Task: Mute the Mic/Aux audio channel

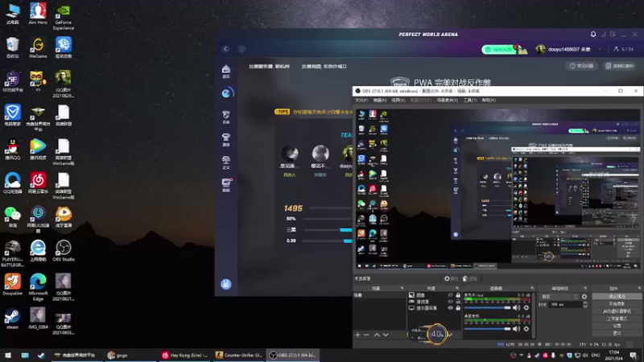Action: (x=516, y=308)
